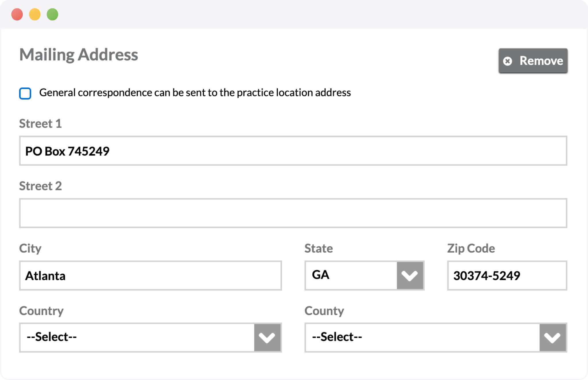Click the Mailing Address heading
Image resolution: width=588 pixels, height=380 pixels.
(x=79, y=55)
